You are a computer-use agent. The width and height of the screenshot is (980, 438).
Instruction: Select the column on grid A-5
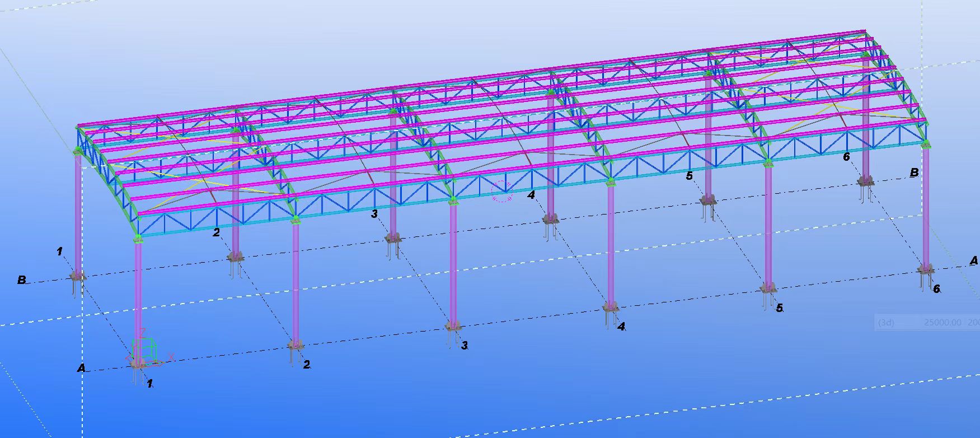[768, 224]
